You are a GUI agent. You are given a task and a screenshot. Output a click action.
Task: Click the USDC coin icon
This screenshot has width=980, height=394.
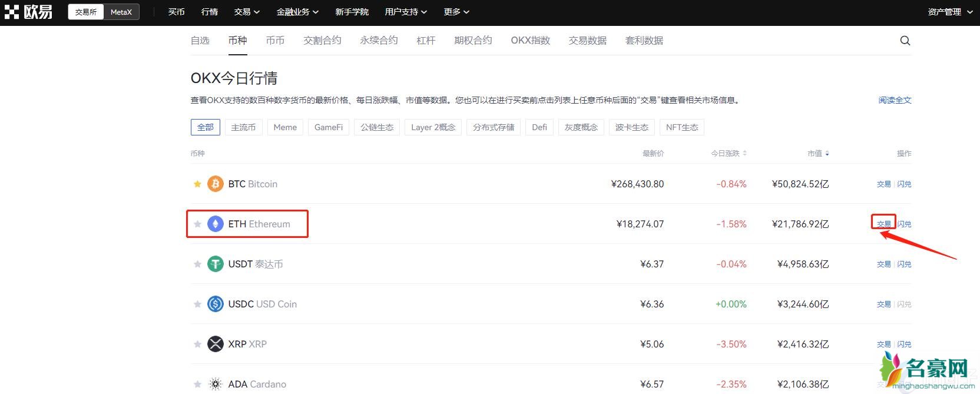[216, 304]
